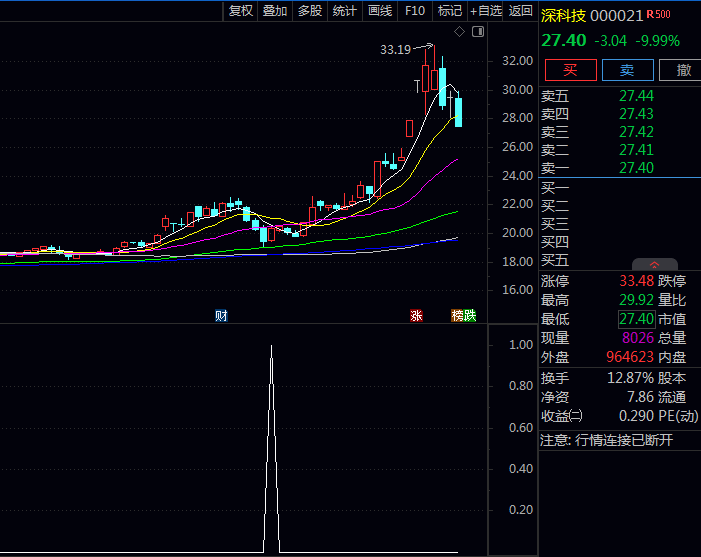Open the 复权 price adjustment menu

(x=241, y=11)
